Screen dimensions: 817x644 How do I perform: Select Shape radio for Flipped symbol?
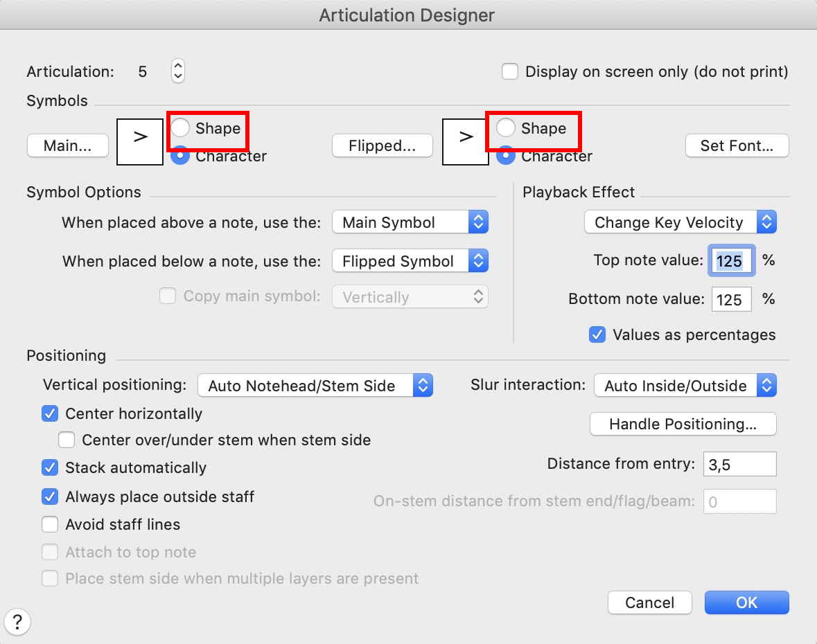point(506,128)
